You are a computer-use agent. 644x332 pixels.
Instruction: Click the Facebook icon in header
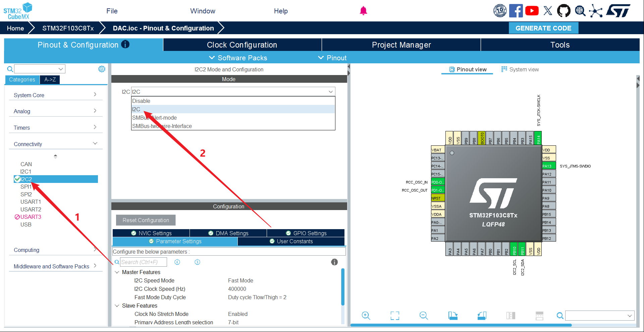click(516, 11)
